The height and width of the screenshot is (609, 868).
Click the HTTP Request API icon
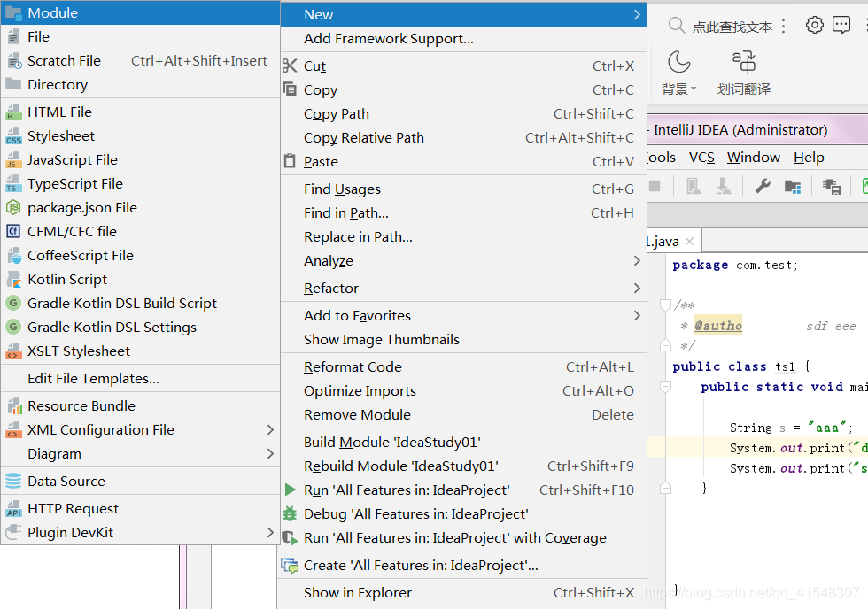coord(13,509)
